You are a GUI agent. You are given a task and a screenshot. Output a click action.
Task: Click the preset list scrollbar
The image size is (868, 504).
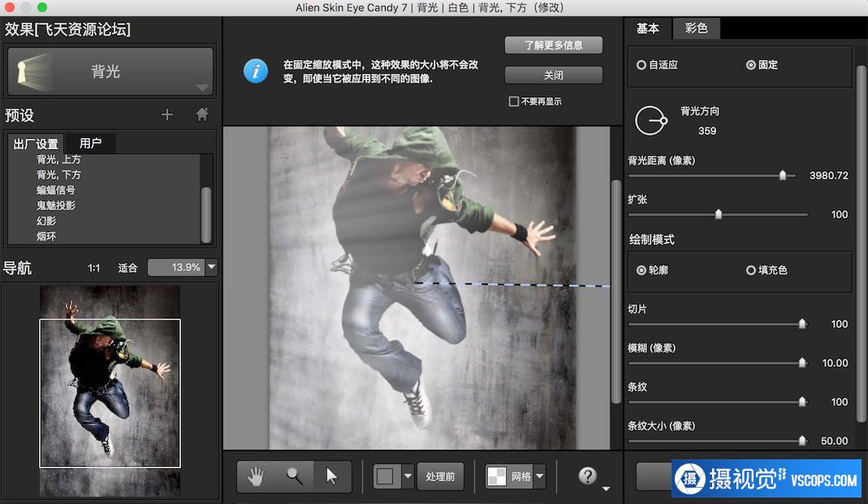tap(206, 214)
